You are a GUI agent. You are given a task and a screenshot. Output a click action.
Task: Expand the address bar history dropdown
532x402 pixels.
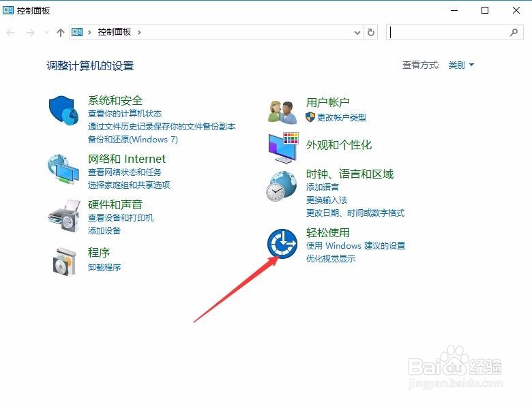click(357, 33)
